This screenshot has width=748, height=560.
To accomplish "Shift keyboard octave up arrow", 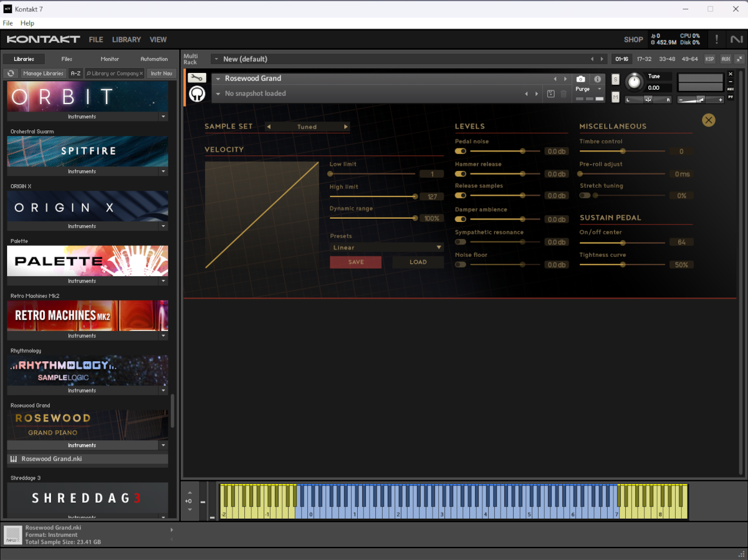I will [189, 492].
